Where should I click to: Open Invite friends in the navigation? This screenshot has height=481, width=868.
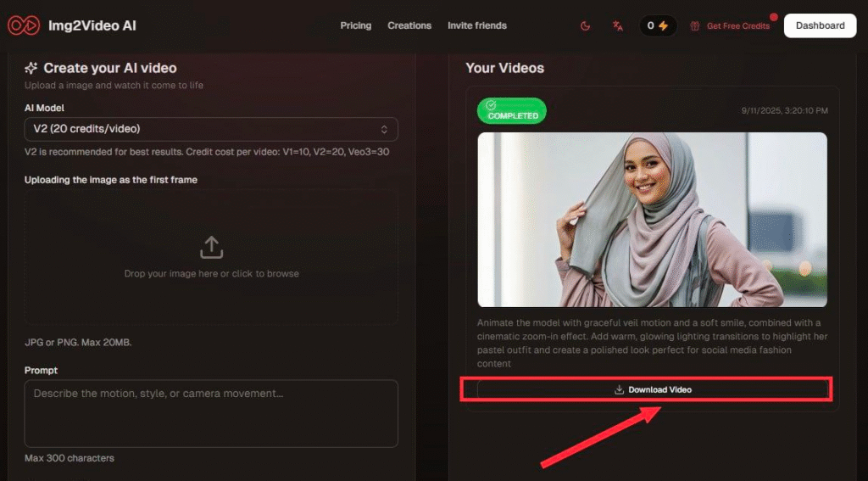tap(477, 25)
